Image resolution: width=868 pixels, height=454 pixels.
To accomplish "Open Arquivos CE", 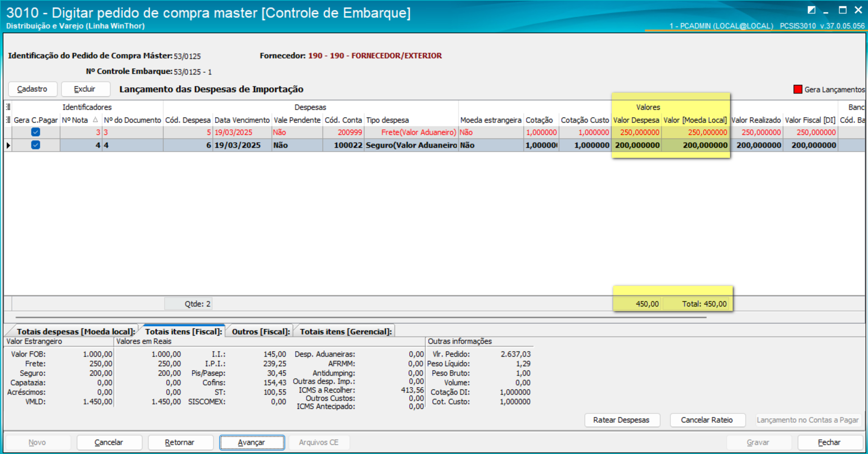I will 319,442.
